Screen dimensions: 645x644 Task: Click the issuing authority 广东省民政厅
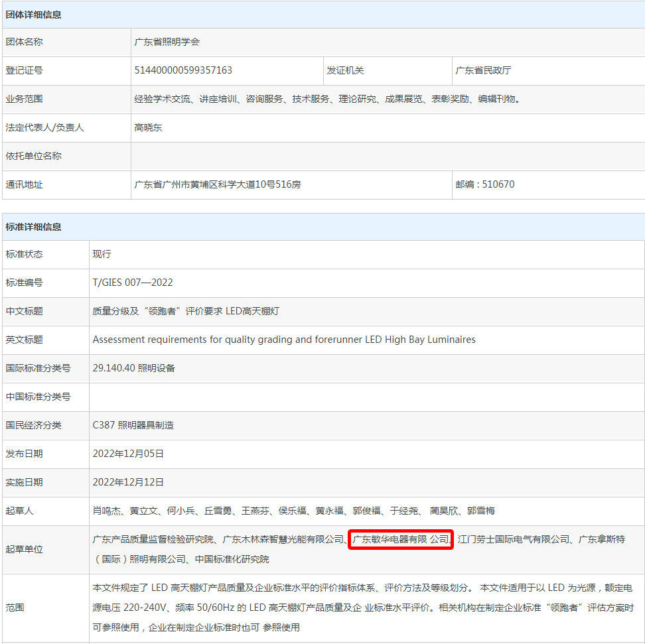click(x=483, y=70)
